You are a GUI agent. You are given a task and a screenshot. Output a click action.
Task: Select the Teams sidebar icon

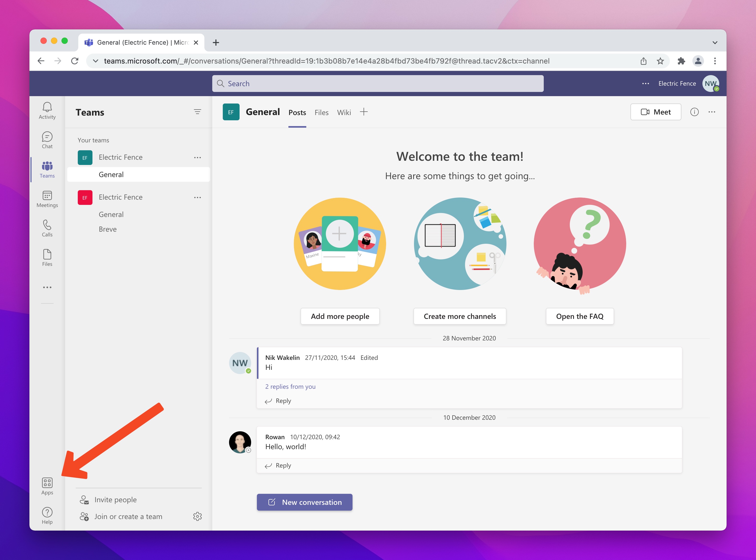tap(47, 170)
